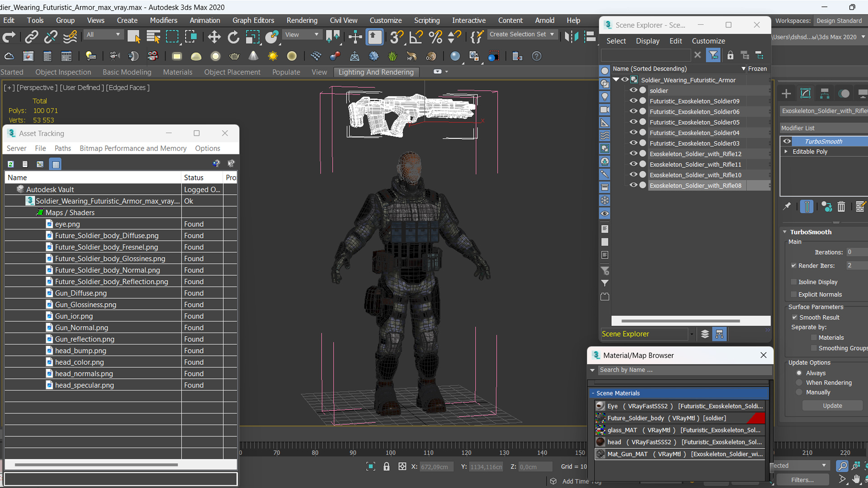Screen dimensions: 868x488
Task: Click the Future_Soldier_body material swatch
Action: click(600, 418)
